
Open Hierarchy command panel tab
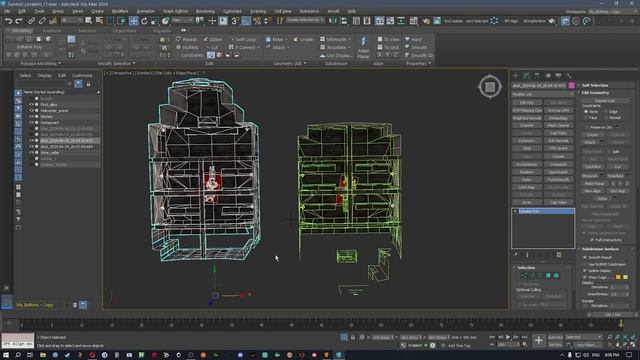537,76
